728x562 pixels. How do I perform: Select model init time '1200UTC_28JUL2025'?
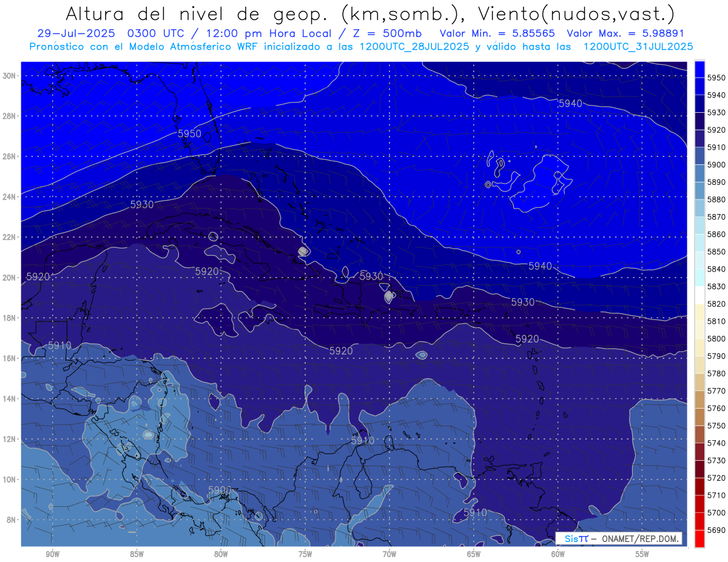[414, 46]
